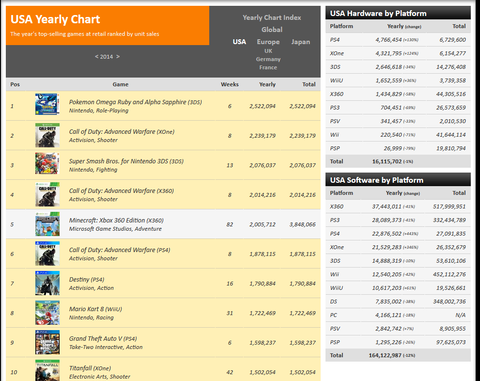This screenshot has width=480, height=381.
Task: Click the 2014 year label
Action: click(x=107, y=57)
